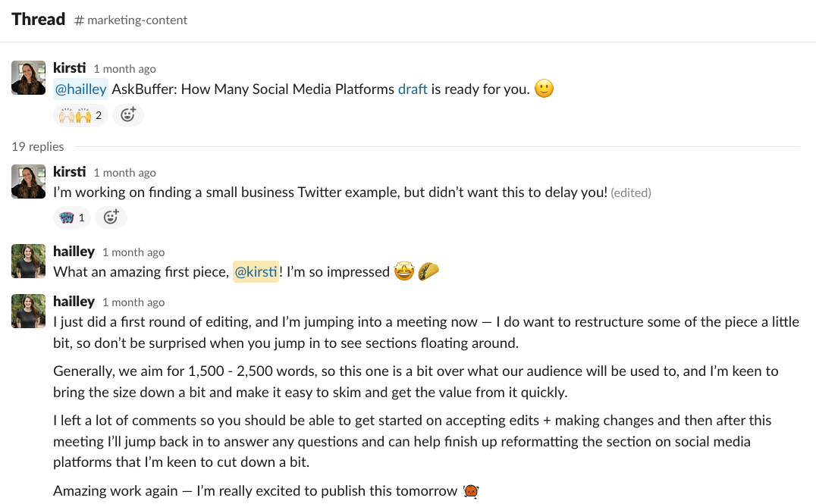The width and height of the screenshot is (816, 504).
Task: Select the taco emoji in hailley's reply
Action: [x=428, y=271]
